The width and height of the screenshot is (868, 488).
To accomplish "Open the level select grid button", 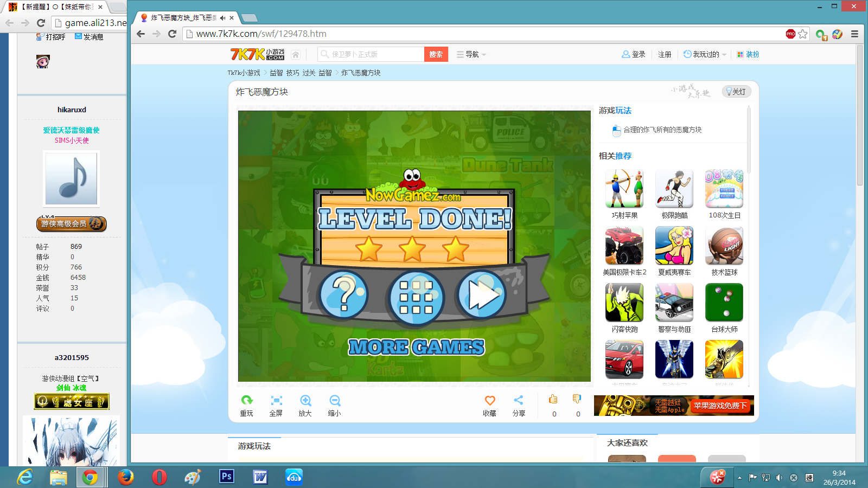I will [416, 298].
